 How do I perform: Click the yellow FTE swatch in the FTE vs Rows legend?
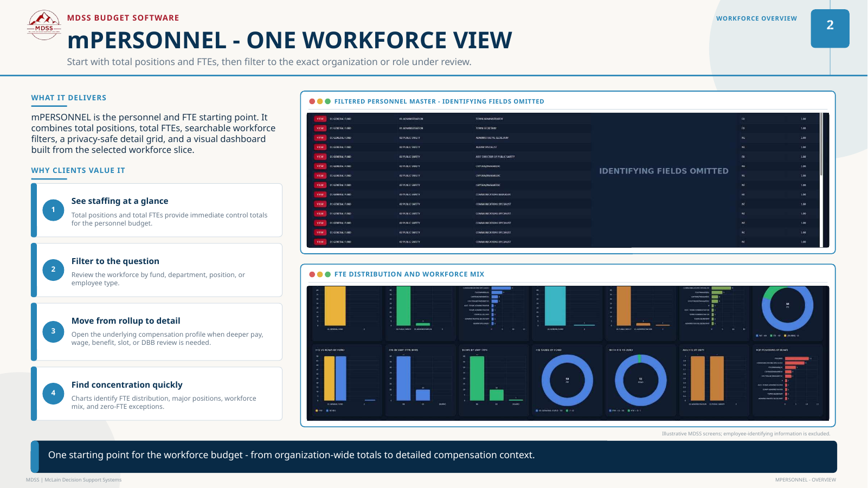click(x=317, y=410)
